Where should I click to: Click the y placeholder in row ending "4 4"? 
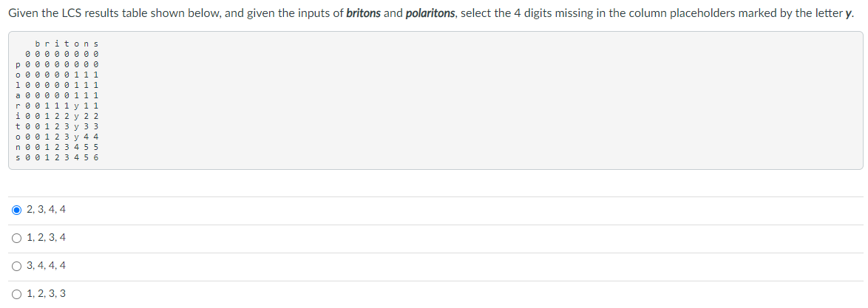tap(77, 137)
